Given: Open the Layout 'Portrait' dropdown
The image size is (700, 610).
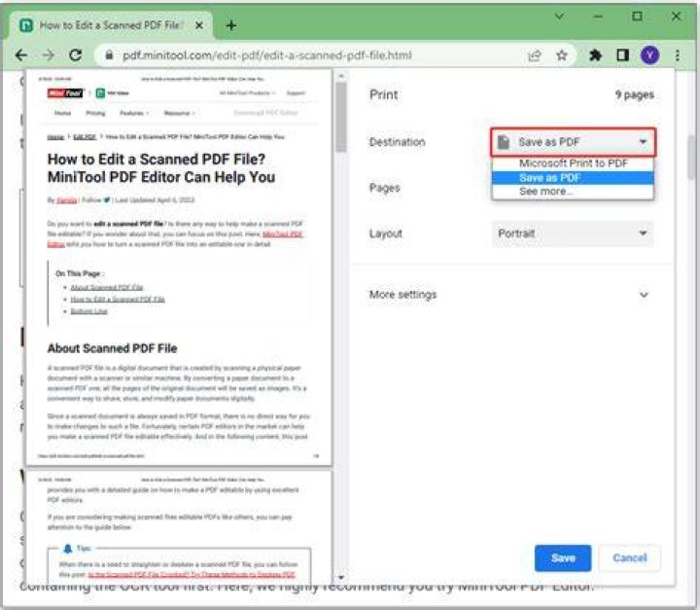Looking at the screenshot, I should click(573, 233).
